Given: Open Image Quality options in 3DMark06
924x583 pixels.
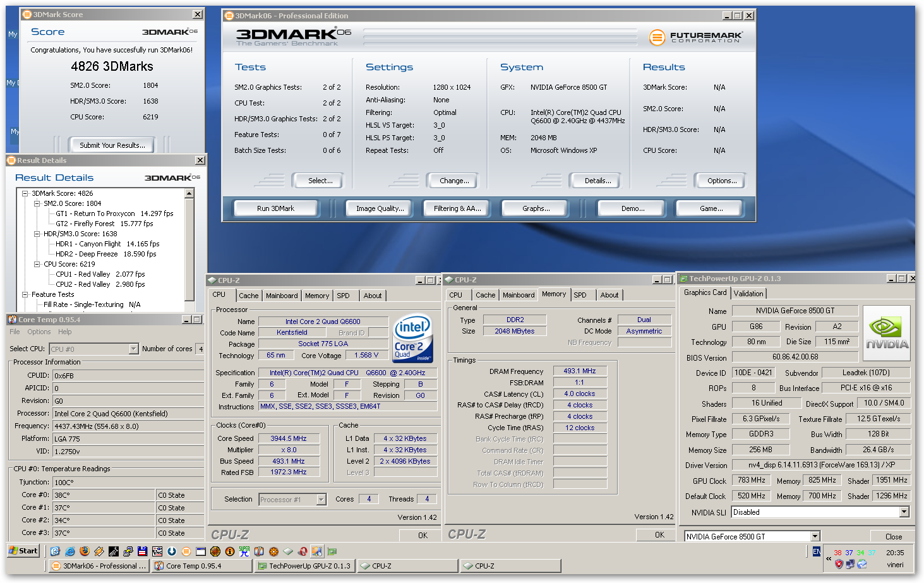Looking at the screenshot, I should pos(380,208).
